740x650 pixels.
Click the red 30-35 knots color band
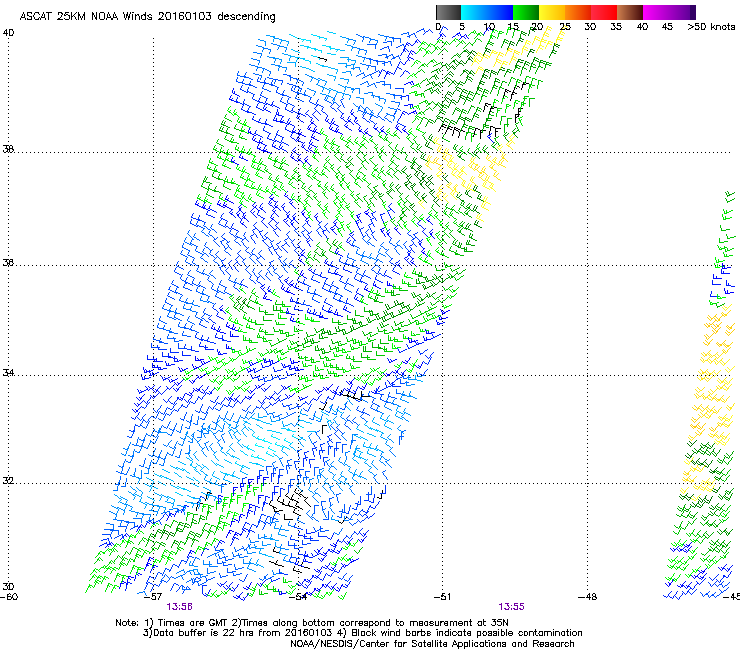point(604,12)
